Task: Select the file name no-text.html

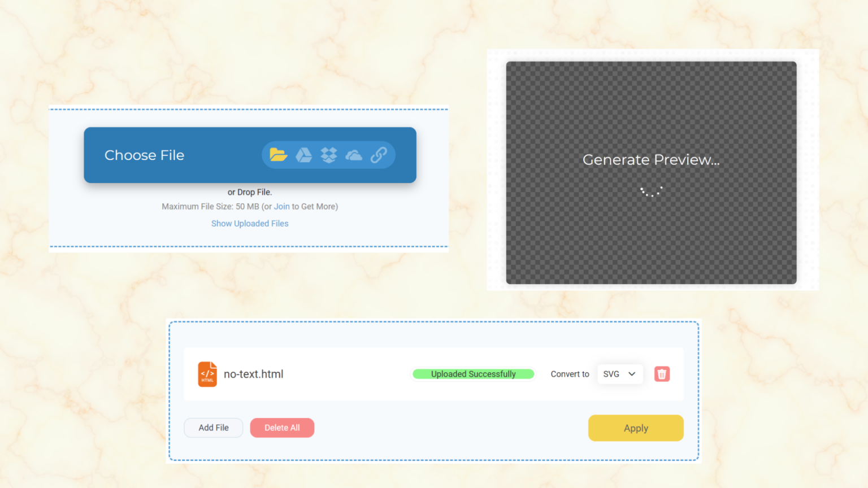Action: point(253,374)
